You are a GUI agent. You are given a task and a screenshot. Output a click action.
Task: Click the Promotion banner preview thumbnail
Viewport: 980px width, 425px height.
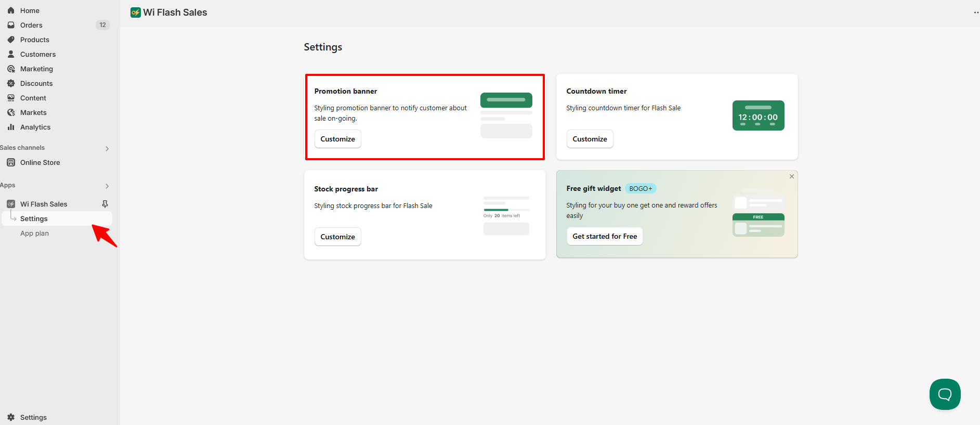point(506,115)
